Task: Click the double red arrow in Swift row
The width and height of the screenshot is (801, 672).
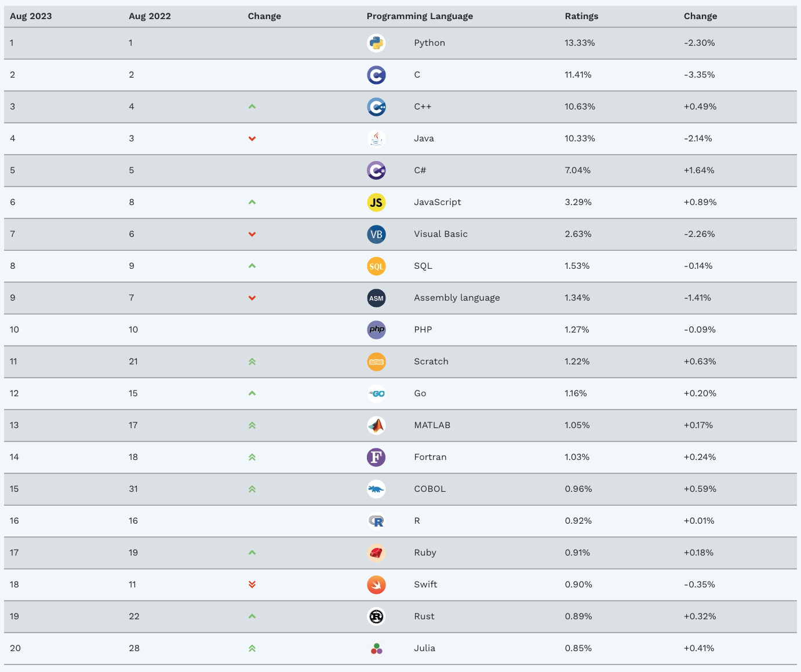Action: (x=252, y=585)
